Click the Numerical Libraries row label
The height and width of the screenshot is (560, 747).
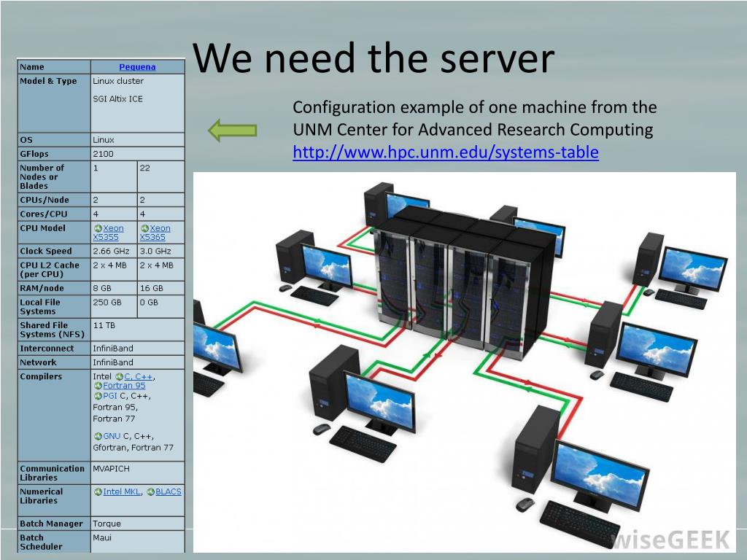click(41, 496)
